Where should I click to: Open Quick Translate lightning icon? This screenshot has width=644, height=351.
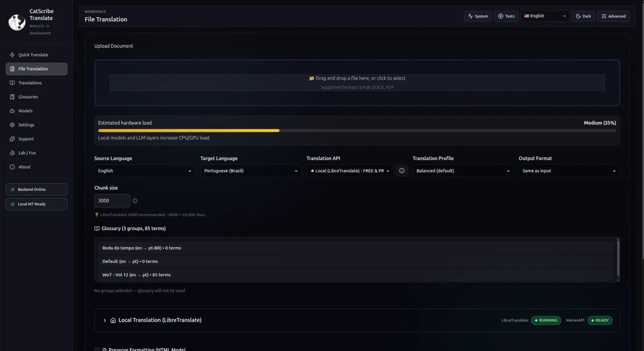point(12,55)
